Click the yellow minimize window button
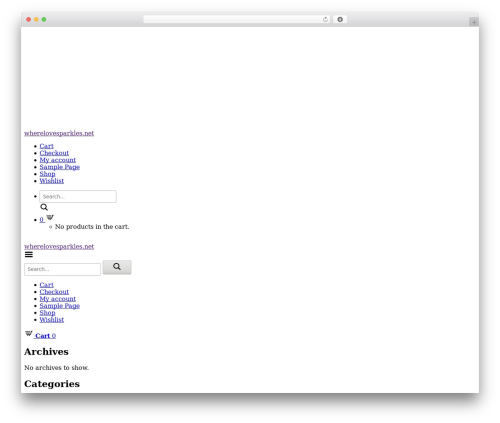 click(36, 20)
